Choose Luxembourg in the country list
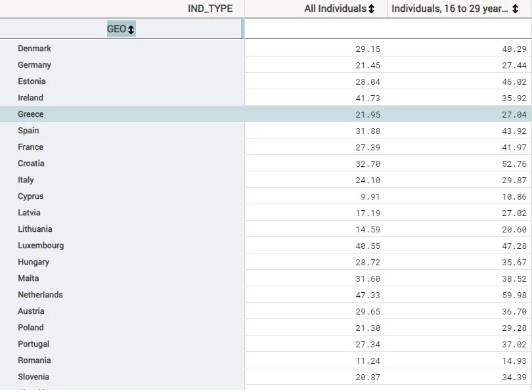Image resolution: width=532 pixels, height=392 pixels. pyautogui.click(x=41, y=246)
